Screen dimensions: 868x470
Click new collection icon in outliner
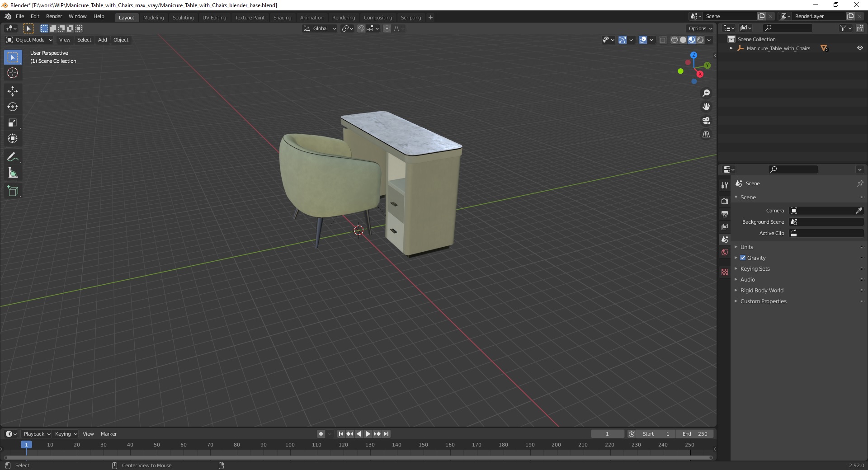pyautogui.click(x=860, y=28)
